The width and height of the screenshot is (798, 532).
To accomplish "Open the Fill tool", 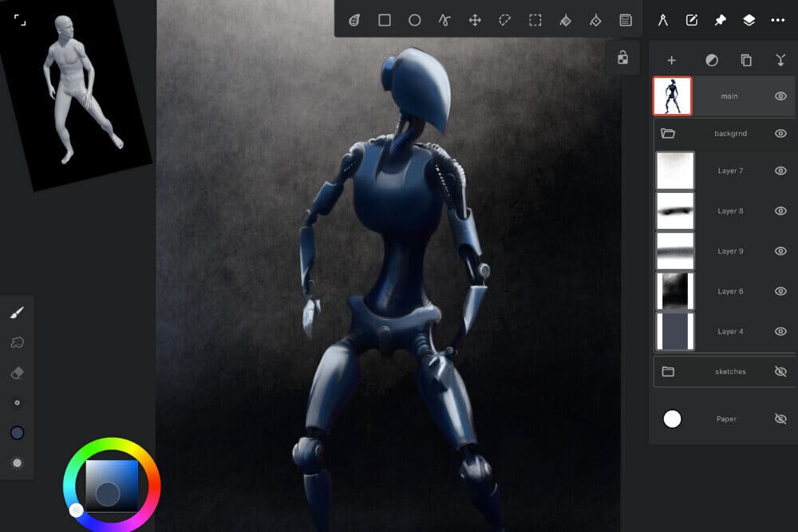I will [565, 20].
